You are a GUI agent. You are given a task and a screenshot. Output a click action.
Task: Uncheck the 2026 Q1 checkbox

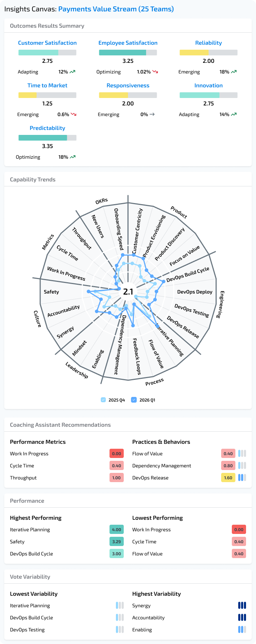(134, 399)
